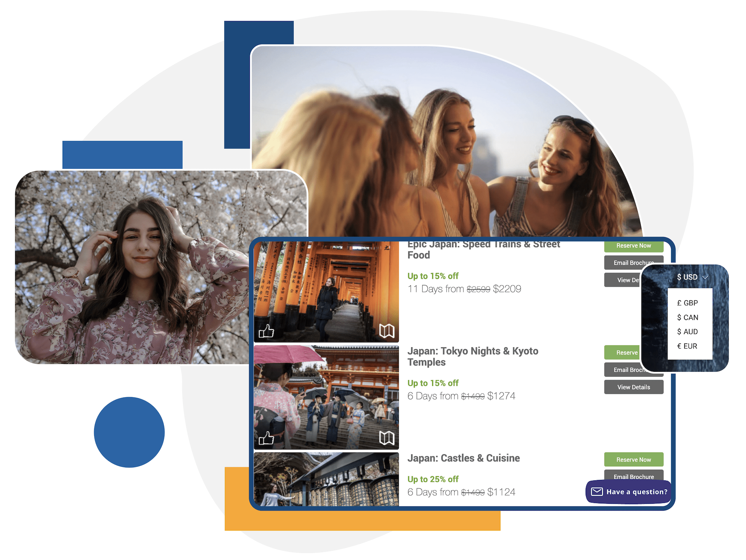Click envelope icon in Have a question widget

tap(597, 492)
